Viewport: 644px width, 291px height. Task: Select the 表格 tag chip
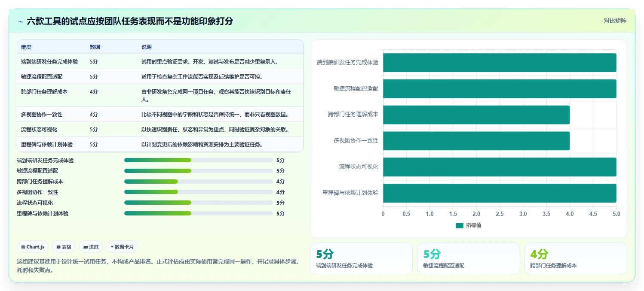[64, 247]
